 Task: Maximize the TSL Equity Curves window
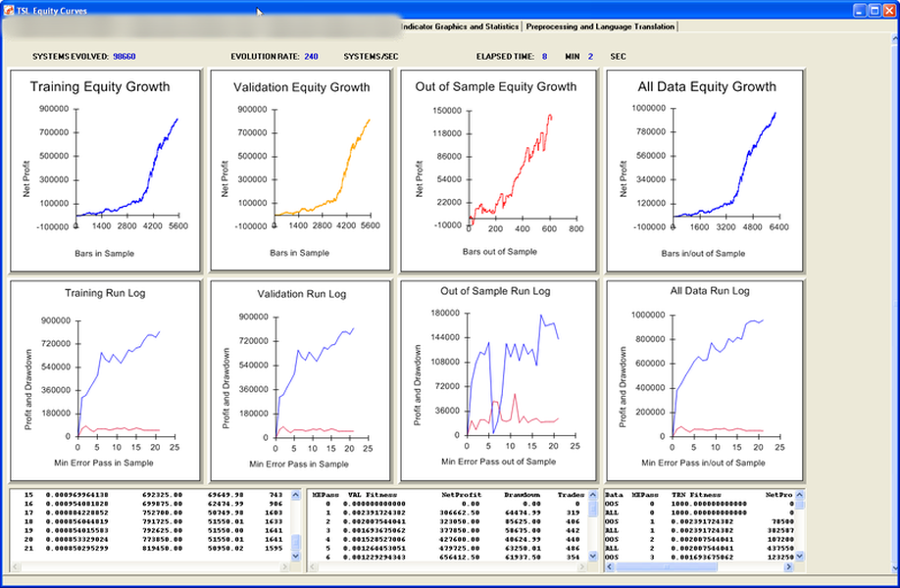(875, 10)
